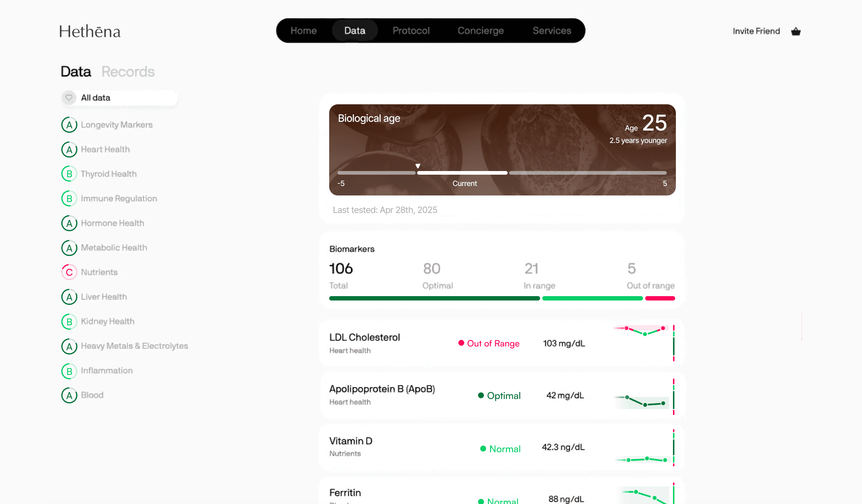The image size is (862, 504).
Task: Switch to the Records tab
Action: pos(128,71)
